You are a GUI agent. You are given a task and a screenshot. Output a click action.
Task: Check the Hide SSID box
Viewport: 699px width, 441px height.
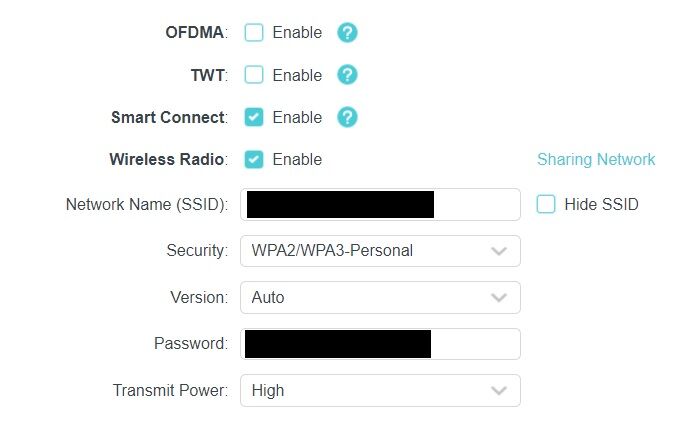click(546, 204)
